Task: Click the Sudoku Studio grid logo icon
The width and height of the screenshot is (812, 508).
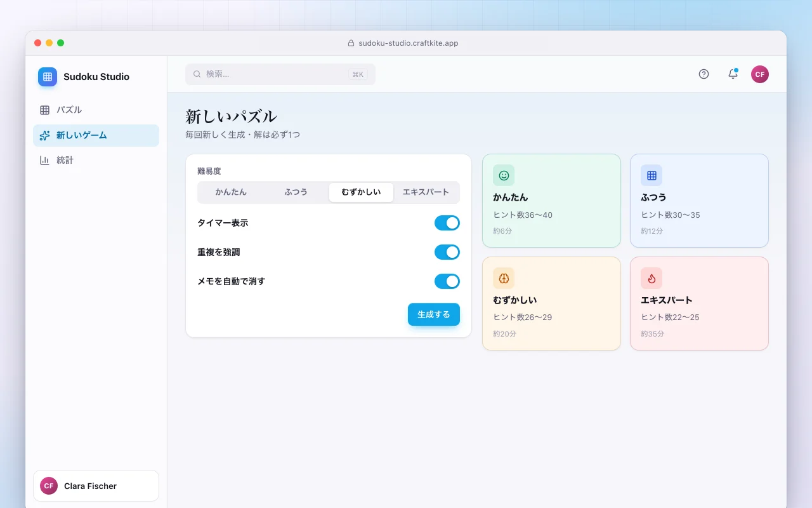Action: point(48,77)
